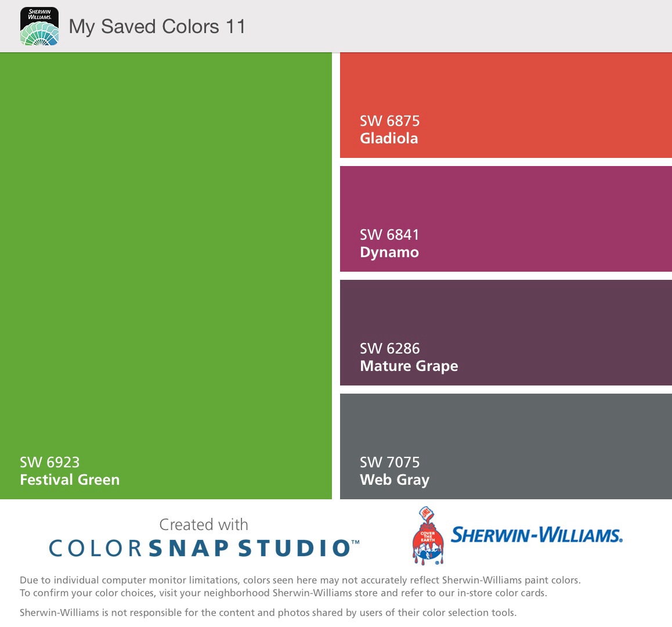This screenshot has height=627, width=672.
Task: Click the SW 6923 color code text
Action: point(49,462)
